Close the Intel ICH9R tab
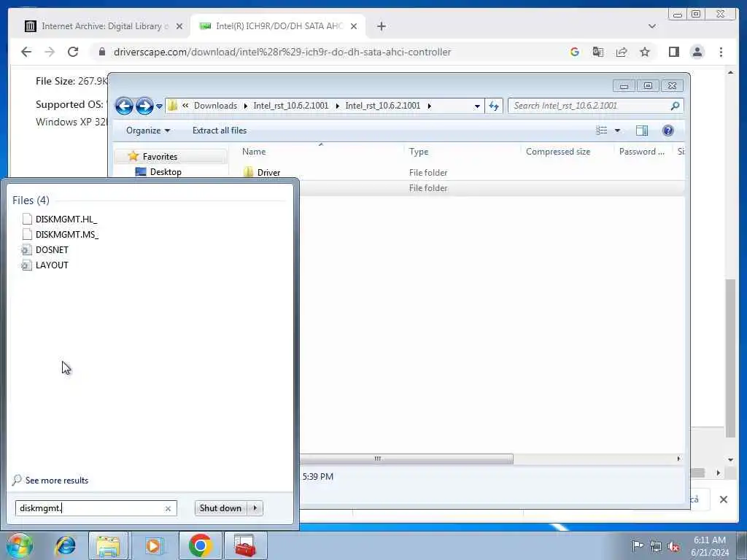The width and height of the screenshot is (747, 560). [354, 26]
